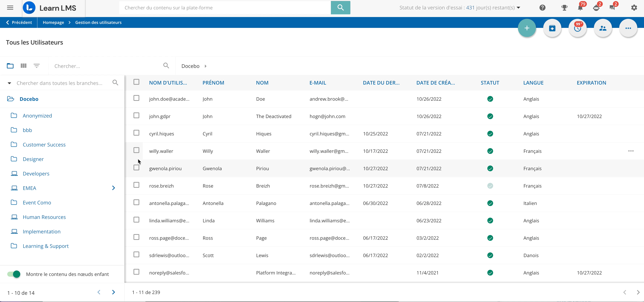The image size is (644, 302).
Task: Select the Customer Success branch
Action: pyautogui.click(x=44, y=145)
